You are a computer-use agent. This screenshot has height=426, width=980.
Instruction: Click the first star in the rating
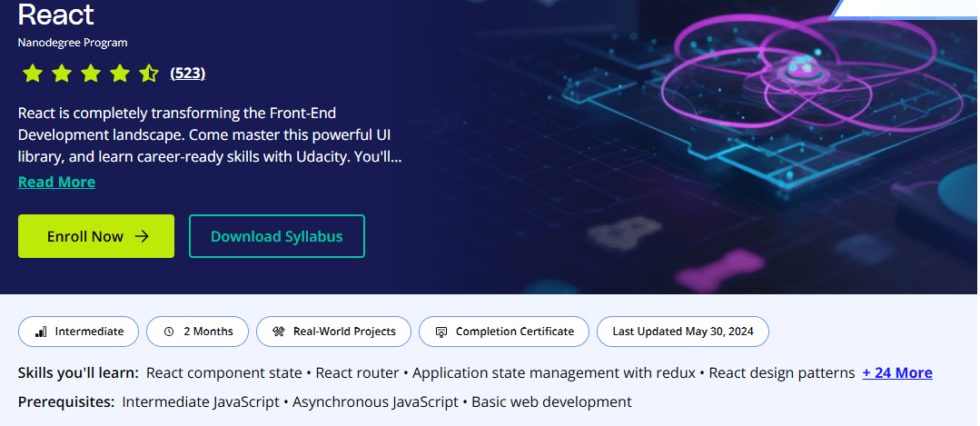(x=33, y=74)
